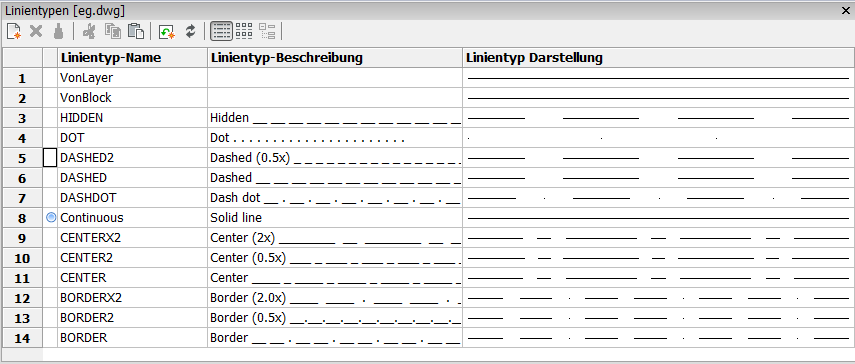Viewport: 855px width, 364px height.
Task: Select the CENTER linetype name cell
Action: [133, 278]
